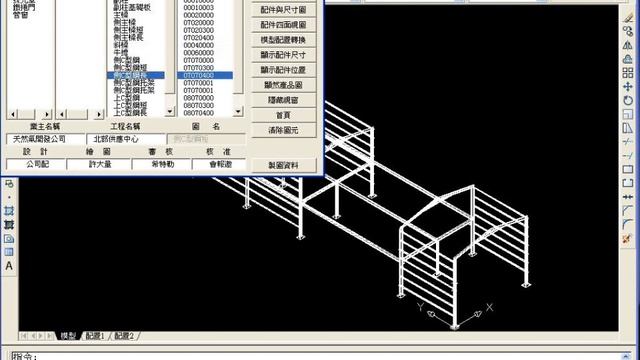Click the down arrow of the code list scrollbar

(238, 111)
